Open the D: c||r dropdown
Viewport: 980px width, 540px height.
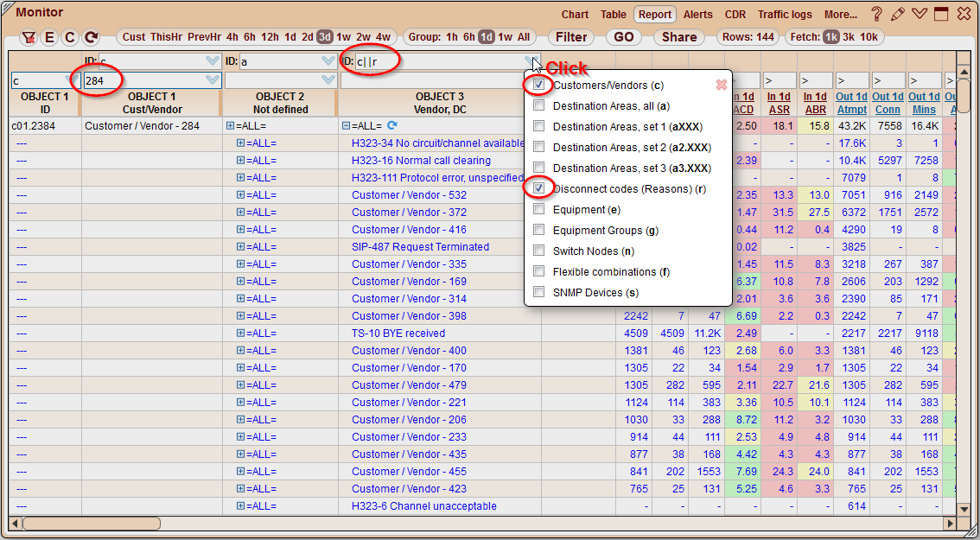[530, 61]
